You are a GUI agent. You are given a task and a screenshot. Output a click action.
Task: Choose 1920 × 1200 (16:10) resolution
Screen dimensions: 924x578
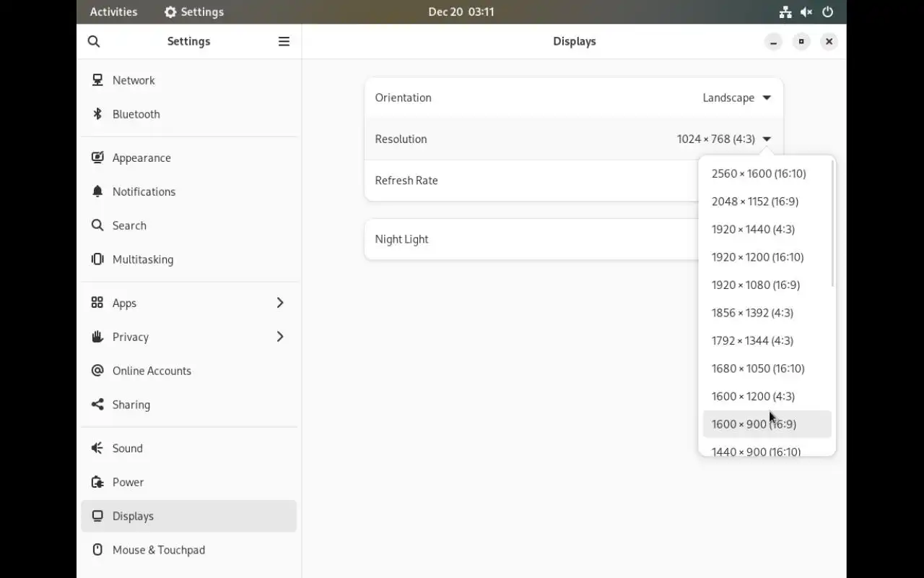[767, 257]
